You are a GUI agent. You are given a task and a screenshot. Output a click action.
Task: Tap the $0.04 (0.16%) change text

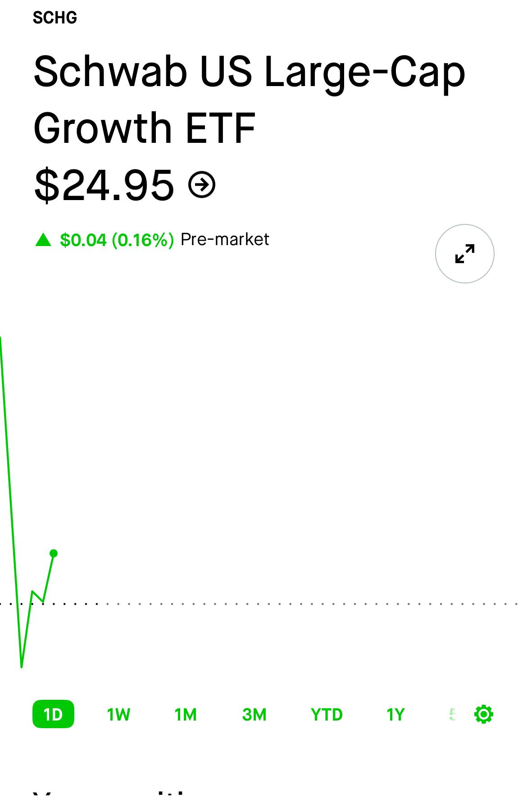point(117,240)
